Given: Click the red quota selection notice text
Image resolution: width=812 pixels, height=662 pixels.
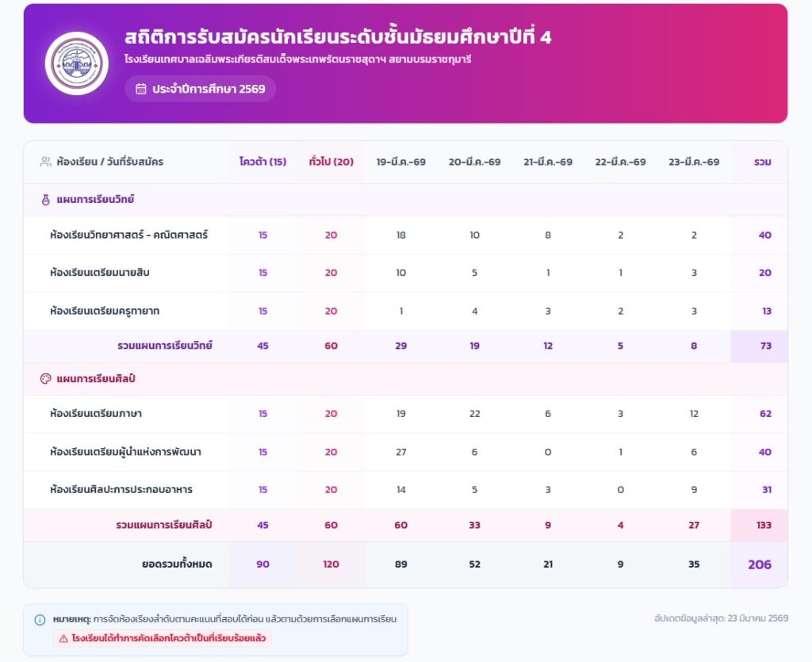Looking at the screenshot, I should (168, 637).
